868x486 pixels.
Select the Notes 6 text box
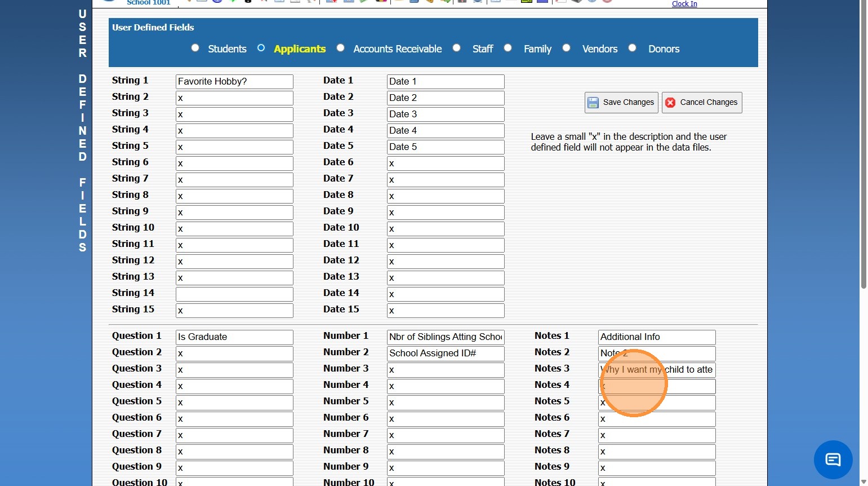(657, 419)
